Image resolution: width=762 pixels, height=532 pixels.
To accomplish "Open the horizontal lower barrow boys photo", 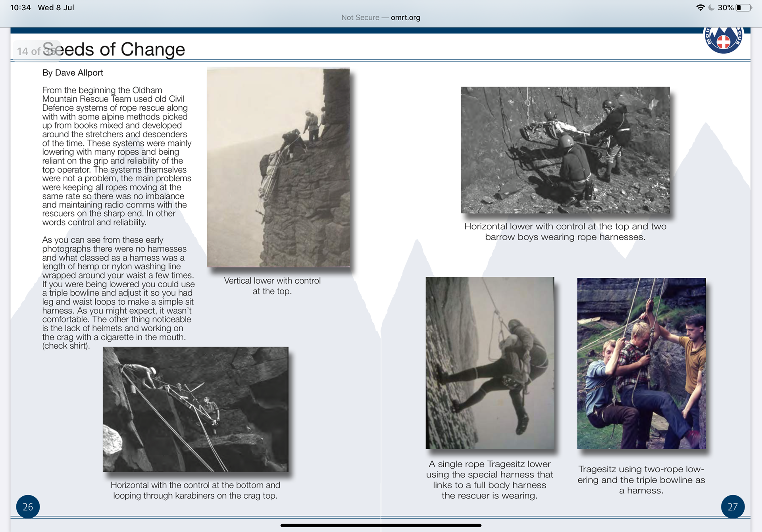I will click(x=565, y=150).
